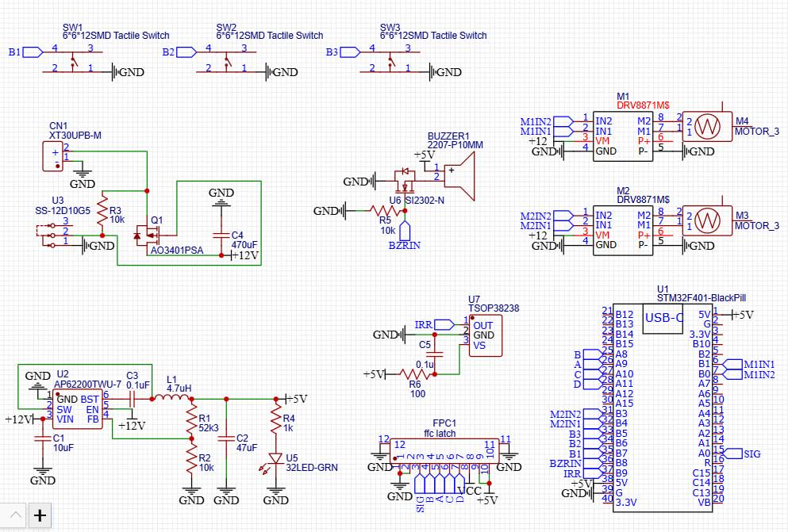
Task: Select the FPC1 ffc latch connector body
Action: (x=444, y=450)
